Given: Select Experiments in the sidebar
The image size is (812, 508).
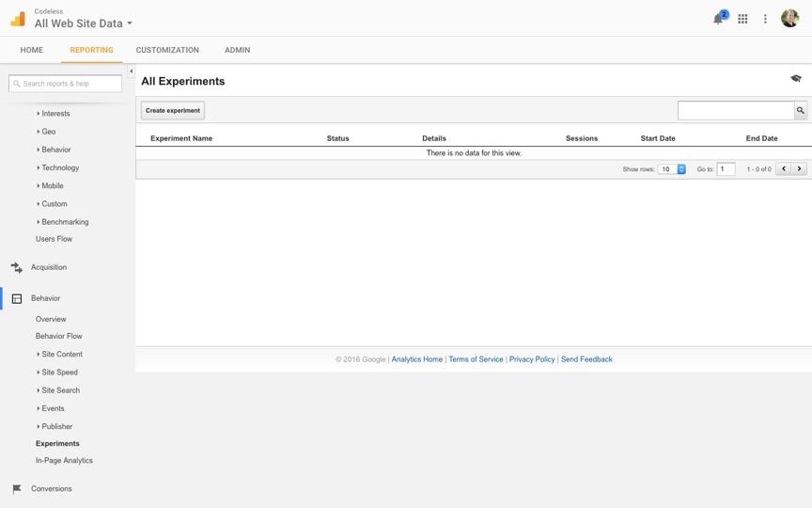Looking at the screenshot, I should 57,444.
